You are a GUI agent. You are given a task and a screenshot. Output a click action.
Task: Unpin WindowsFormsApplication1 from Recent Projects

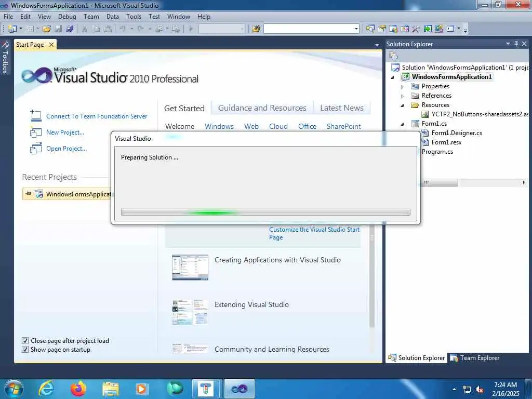29,194
